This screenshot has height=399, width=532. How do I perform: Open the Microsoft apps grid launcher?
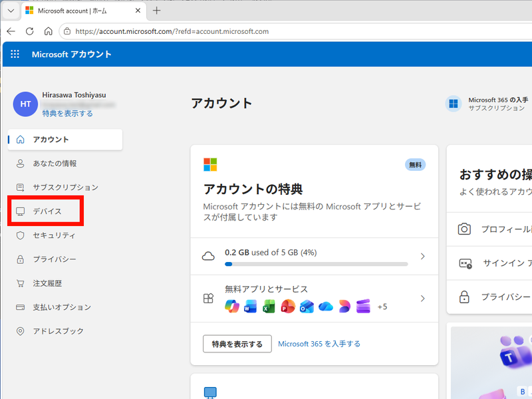point(15,54)
